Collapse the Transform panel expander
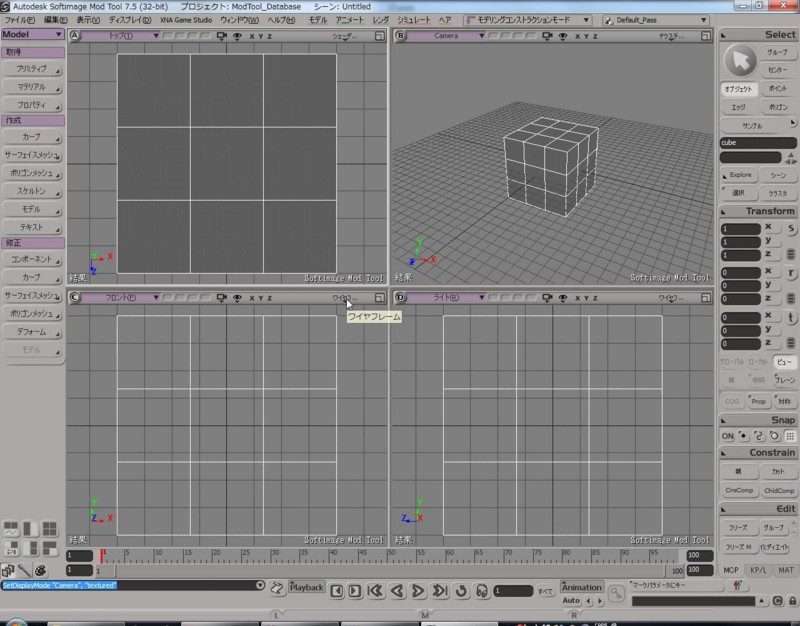Viewport: 800px width, 626px height. point(723,211)
